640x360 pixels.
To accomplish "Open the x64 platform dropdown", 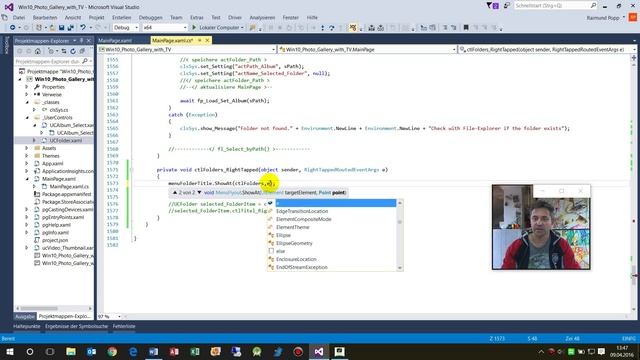I will click(x=165, y=28).
